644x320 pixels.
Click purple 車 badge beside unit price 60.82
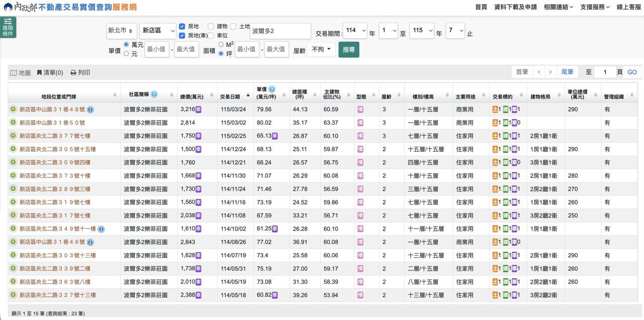[275, 295]
